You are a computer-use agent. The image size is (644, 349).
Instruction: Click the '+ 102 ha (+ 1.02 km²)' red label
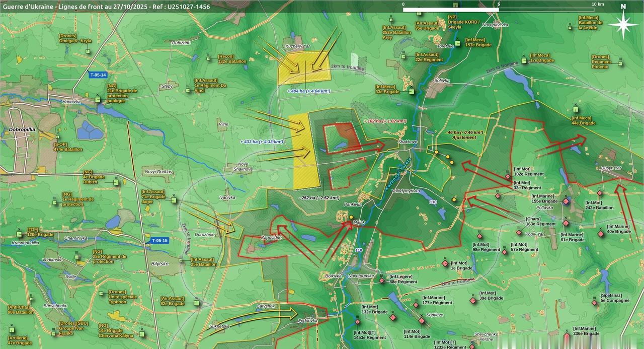[385, 121]
